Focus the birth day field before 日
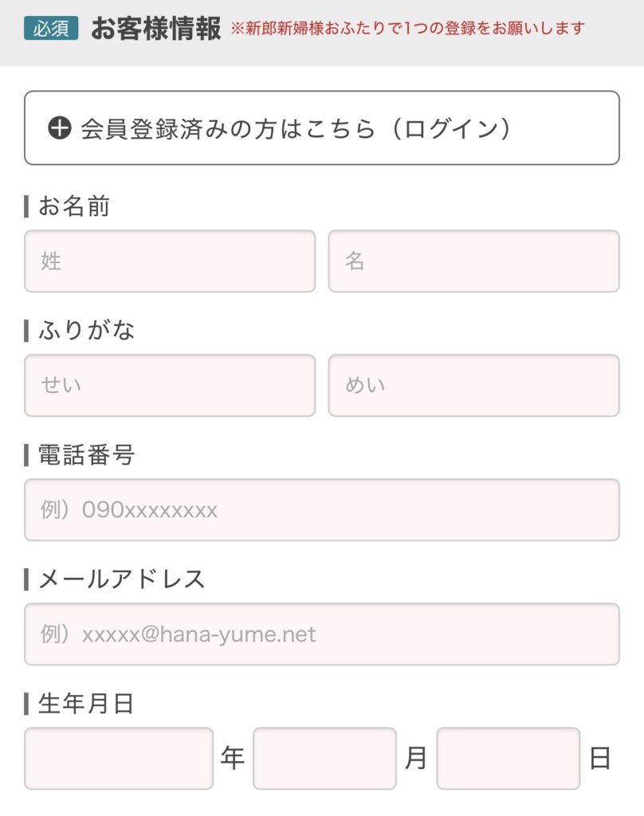The width and height of the screenshot is (644, 816). 508,759
